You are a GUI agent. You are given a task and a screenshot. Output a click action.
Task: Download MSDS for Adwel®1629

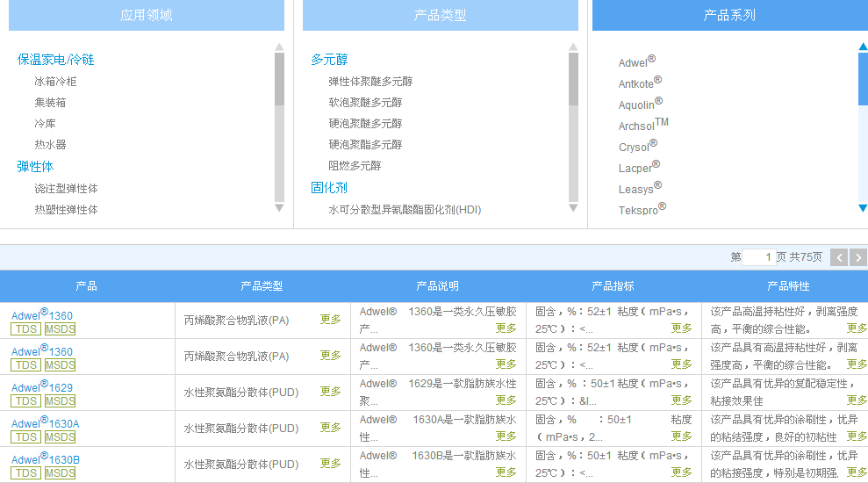click(x=60, y=401)
